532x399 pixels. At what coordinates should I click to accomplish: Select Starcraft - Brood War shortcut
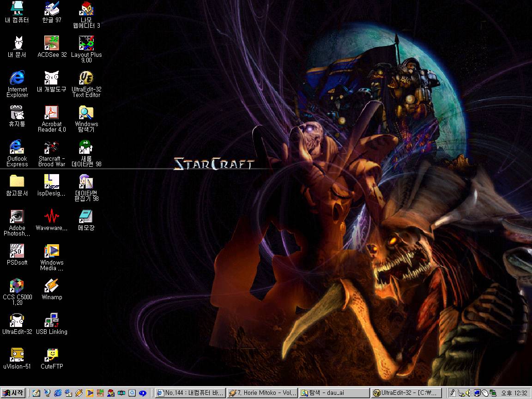click(52, 153)
